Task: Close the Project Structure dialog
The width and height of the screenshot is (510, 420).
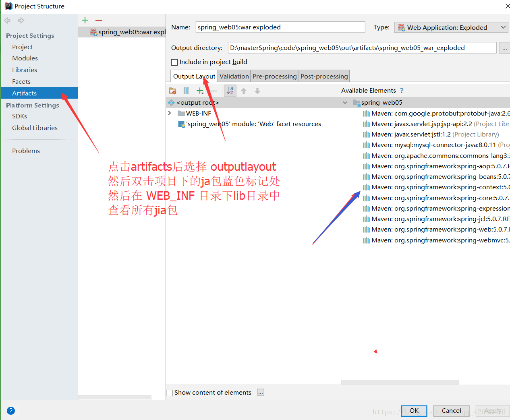Action: coord(507,6)
